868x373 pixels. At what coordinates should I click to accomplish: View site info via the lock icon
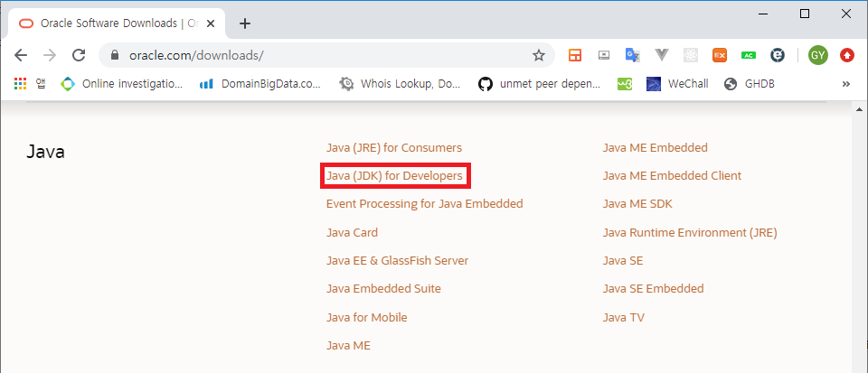115,55
